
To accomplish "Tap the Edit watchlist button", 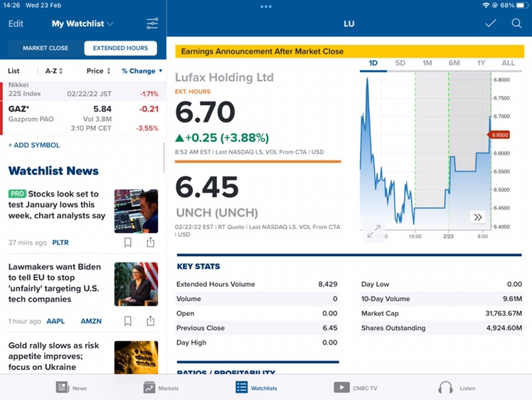I will 16,23.
